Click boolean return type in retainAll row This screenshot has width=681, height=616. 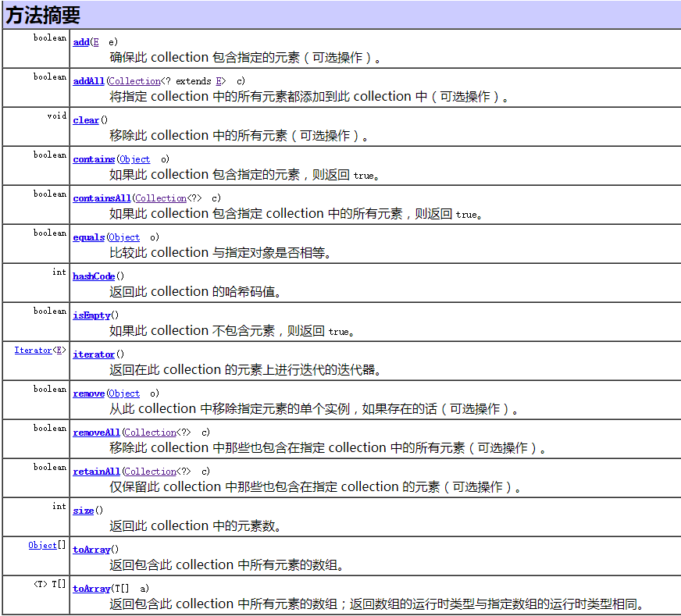tap(50, 468)
